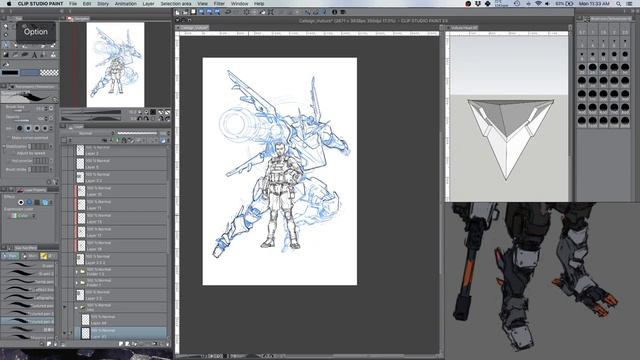Screen dimensions: 640x360
Task: Click the Sub View image thumbnail of sketch
Action: [x=116, y=64]
